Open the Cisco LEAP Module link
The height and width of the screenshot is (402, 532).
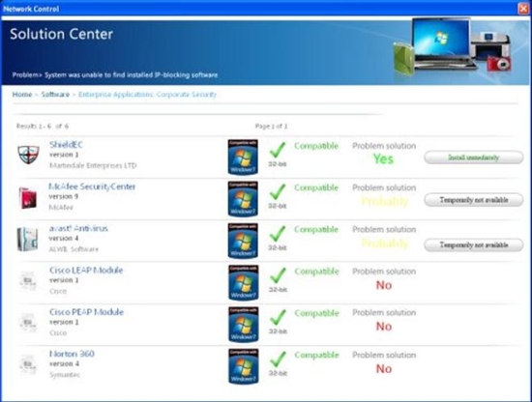(86, 271)
